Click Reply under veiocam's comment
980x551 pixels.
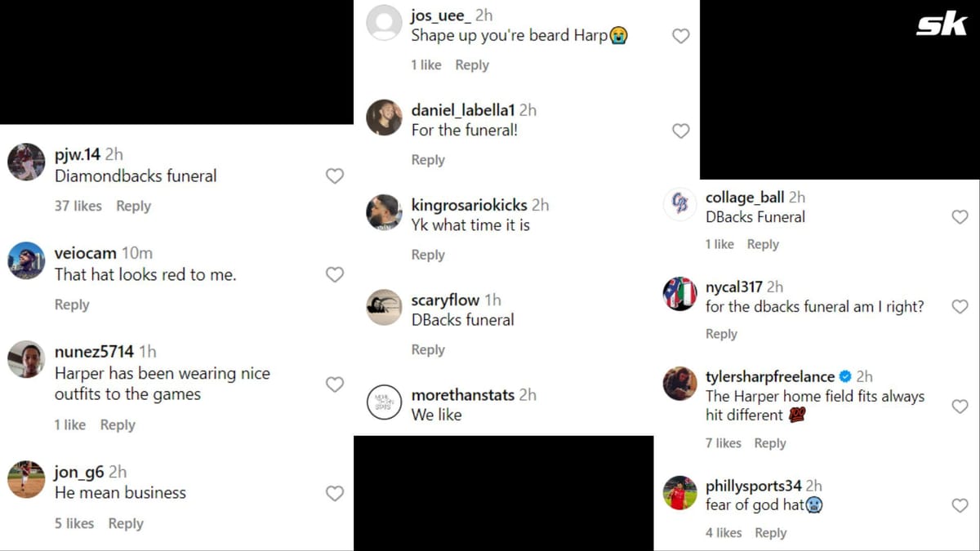72,304
